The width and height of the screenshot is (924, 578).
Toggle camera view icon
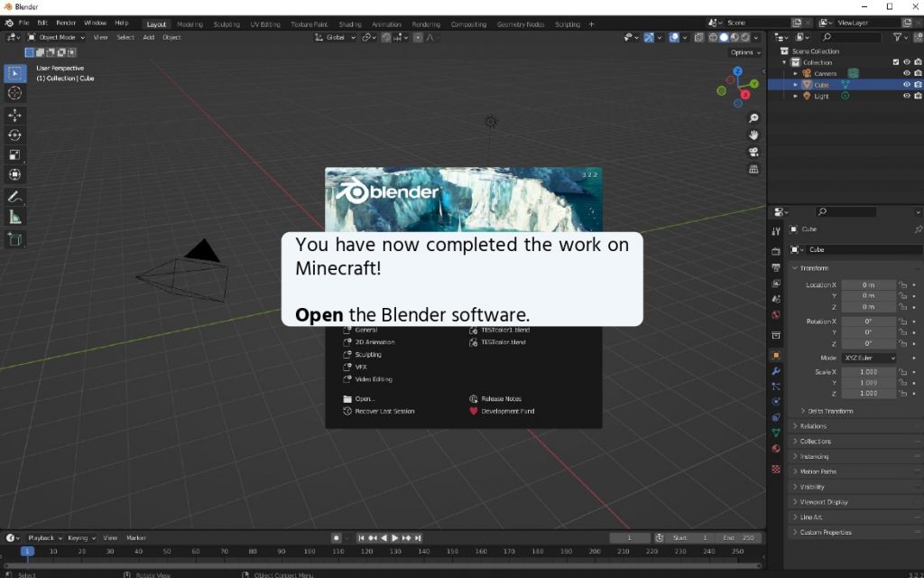coord(753,152)
